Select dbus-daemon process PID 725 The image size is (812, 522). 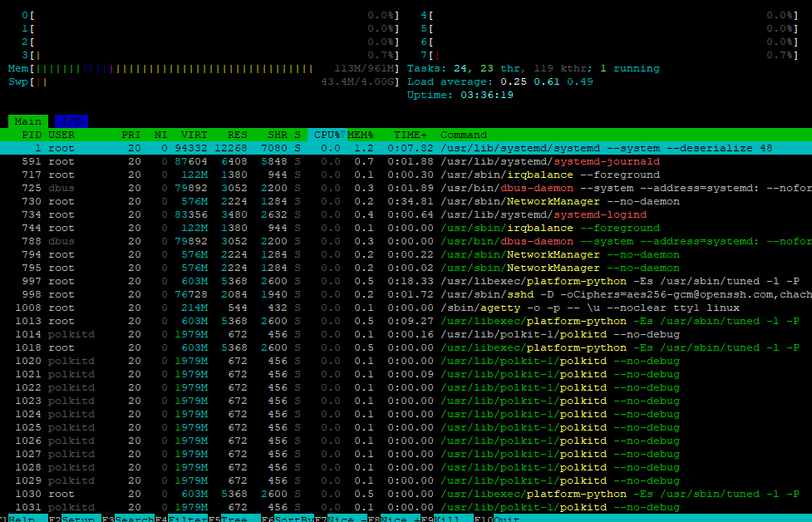406,188
